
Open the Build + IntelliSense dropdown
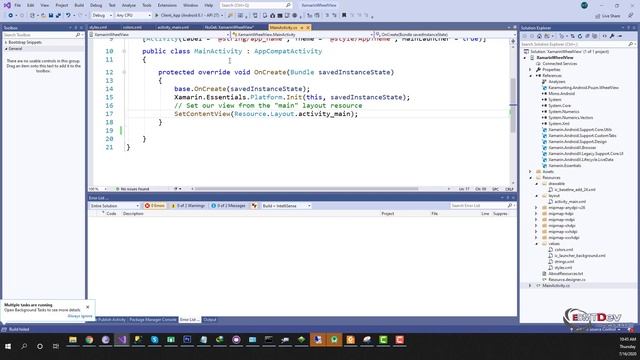pos(286,206)
